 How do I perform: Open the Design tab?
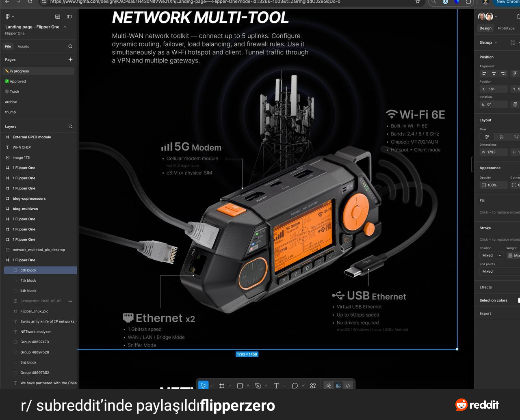[485, 28]
